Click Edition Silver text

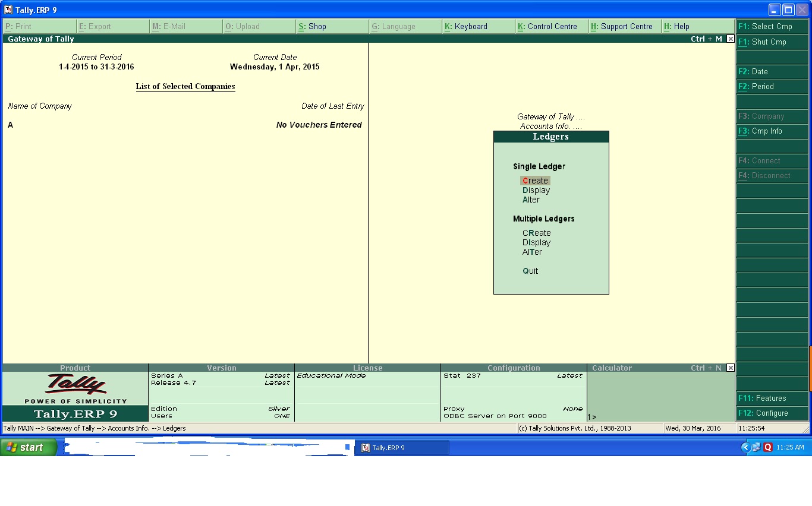221,409
